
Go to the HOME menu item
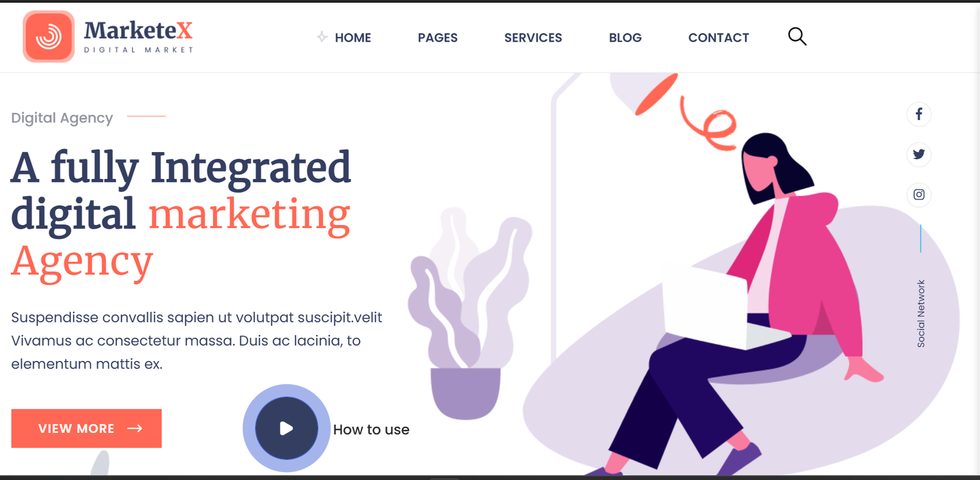click(x=353, y=38)
